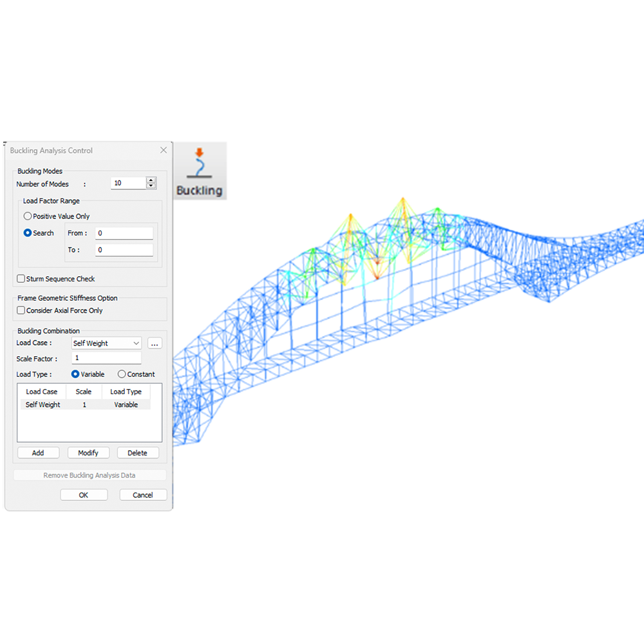Choose the Search load factor range option
Viewport: 644px width, 644px height.
coord(28,233)
